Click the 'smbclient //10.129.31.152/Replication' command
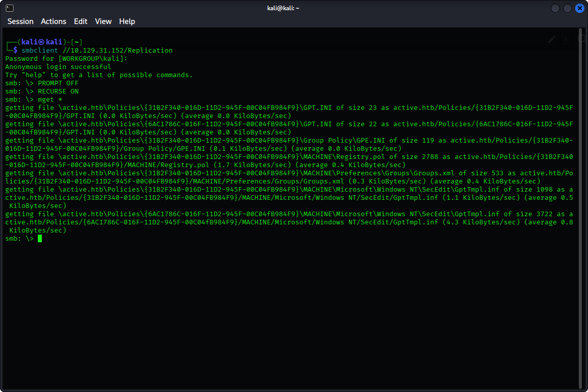 [97, 50]
